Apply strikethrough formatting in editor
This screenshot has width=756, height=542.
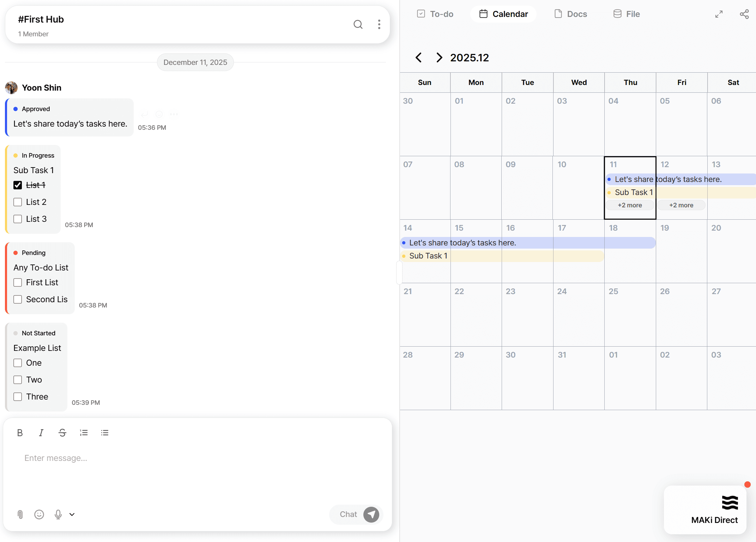pyautogui.click(x=62, y=433)
